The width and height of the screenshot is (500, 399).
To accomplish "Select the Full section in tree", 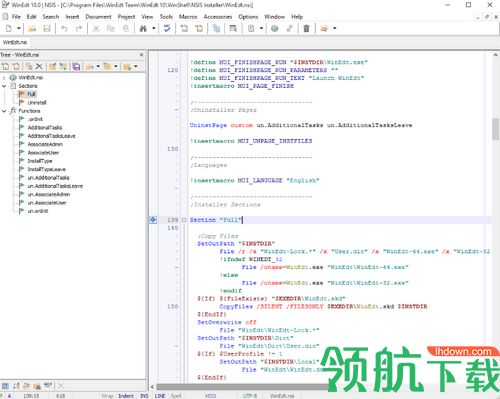I will [x=31, y=94].
